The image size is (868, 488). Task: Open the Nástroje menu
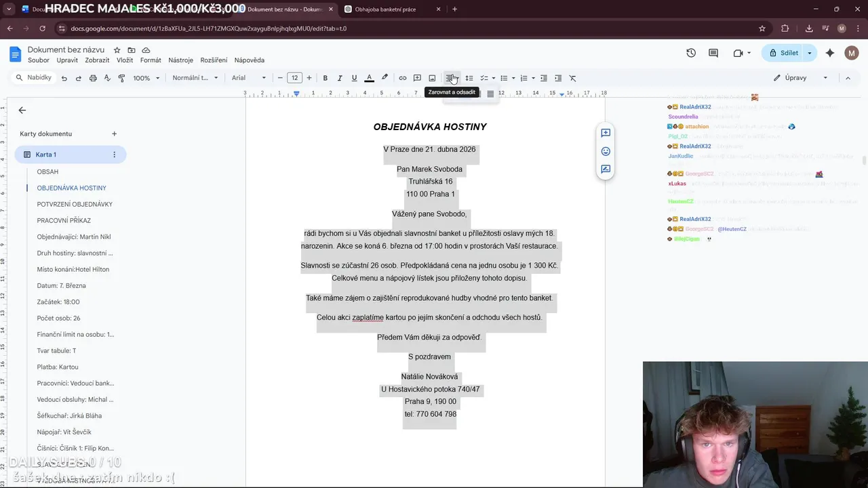[181, 60]
